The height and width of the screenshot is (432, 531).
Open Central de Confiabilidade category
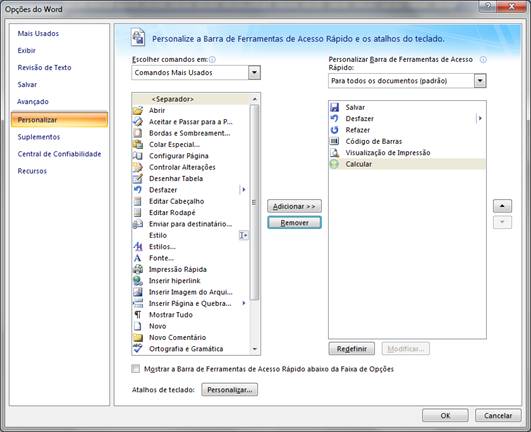59,154
